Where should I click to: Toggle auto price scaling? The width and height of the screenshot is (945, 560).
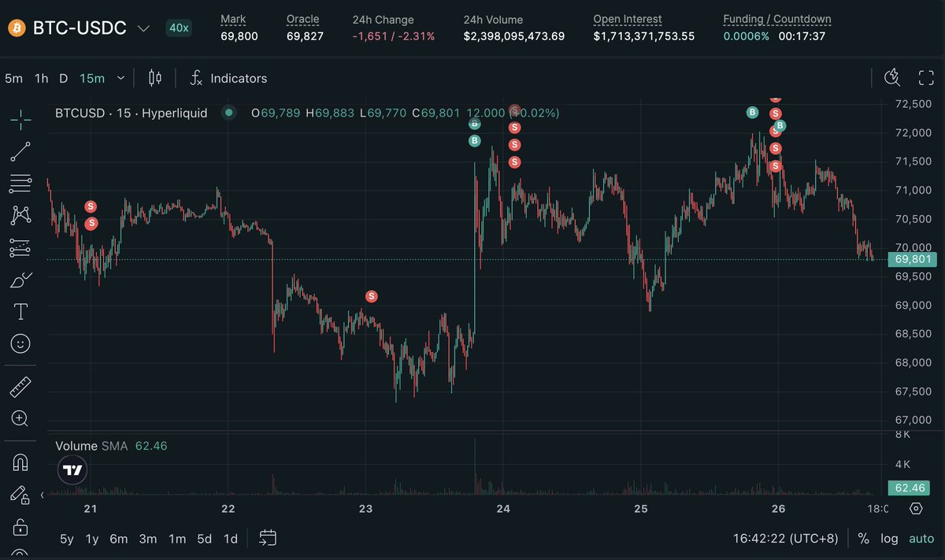pos(921,539)
